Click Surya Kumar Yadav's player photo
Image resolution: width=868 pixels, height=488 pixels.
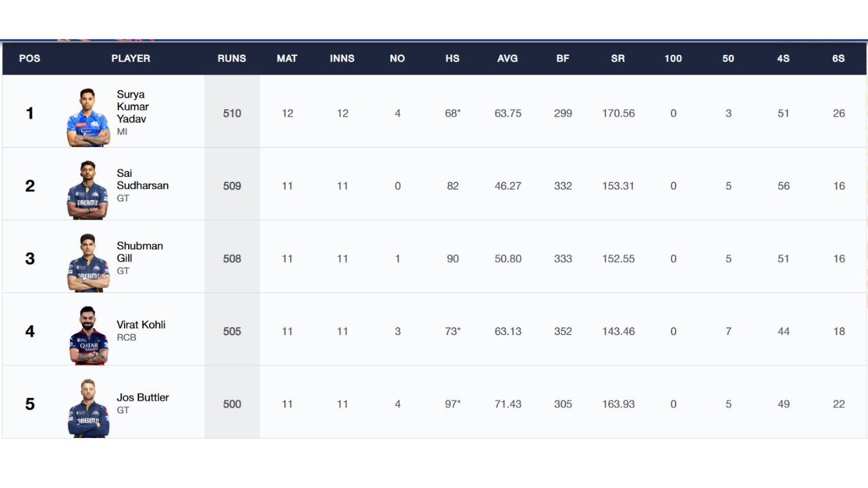pyautogui.click(x=88, y=117)
